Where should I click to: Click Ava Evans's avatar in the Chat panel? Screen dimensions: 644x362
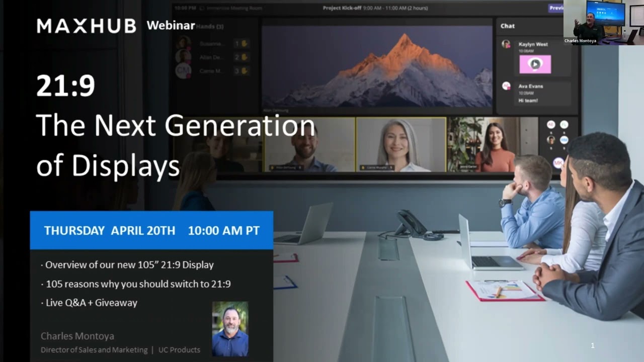[x=506, y=86]
